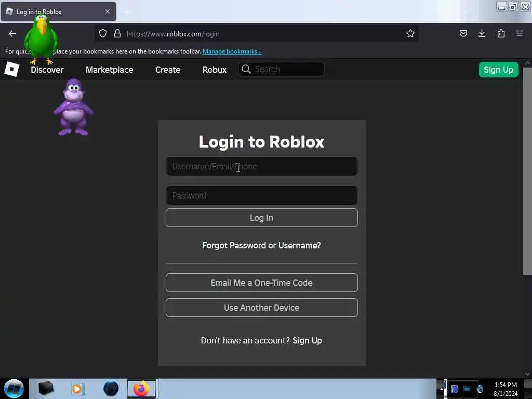The image size is (532, 399).
Task: Open the Windows Start orb
Action: 14,389
